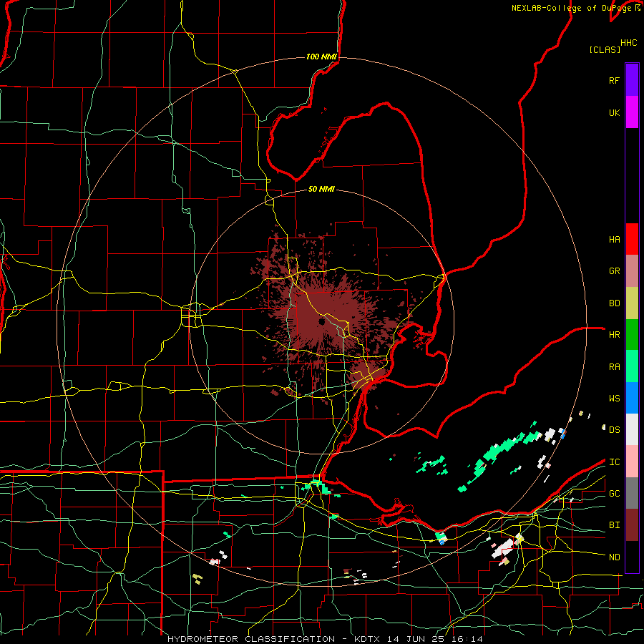This screenshot has width=644, height=644.
Task: Click the GC legend label
Action: [614, 494]
